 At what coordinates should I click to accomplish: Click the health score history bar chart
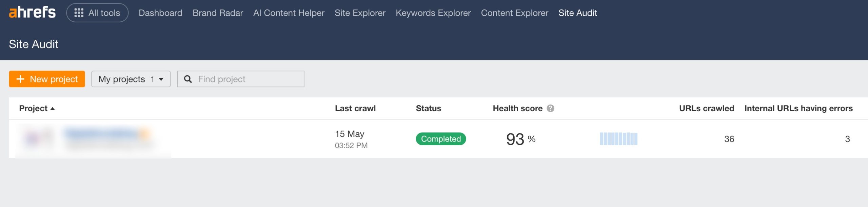tap(618, 139)
